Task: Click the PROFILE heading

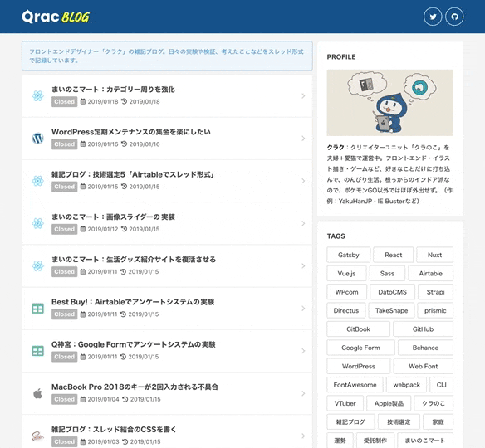Action: (341, 57)
